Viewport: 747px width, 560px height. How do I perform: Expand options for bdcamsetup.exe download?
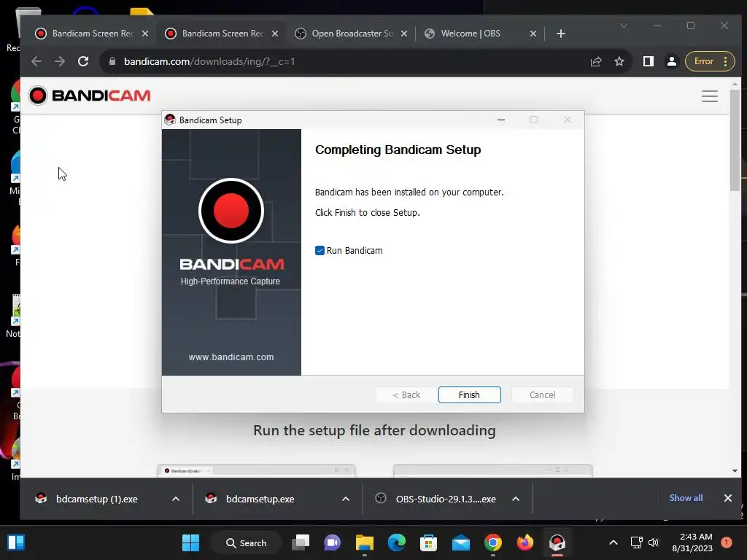(346, 499)
